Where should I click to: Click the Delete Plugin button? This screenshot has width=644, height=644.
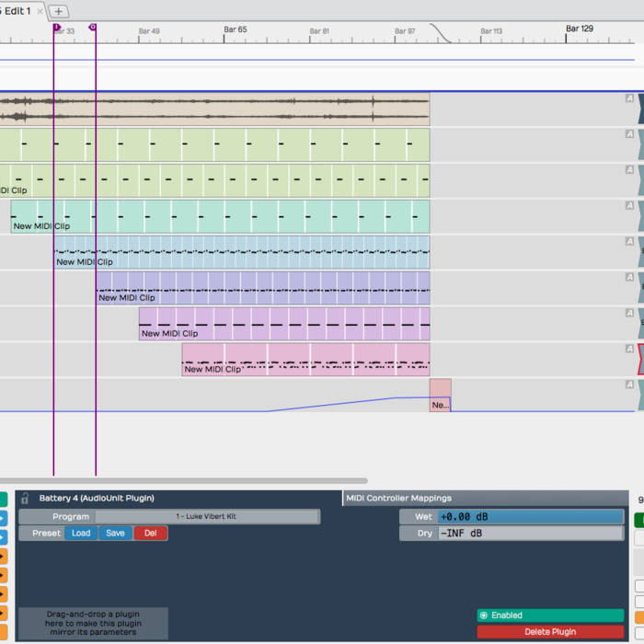tap(549, 631)
